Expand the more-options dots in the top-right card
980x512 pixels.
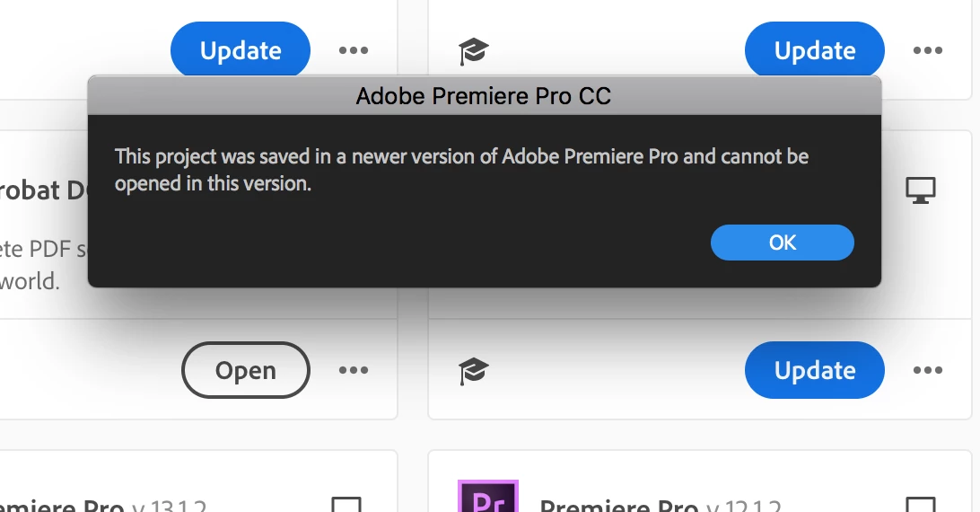pos(928,50)
